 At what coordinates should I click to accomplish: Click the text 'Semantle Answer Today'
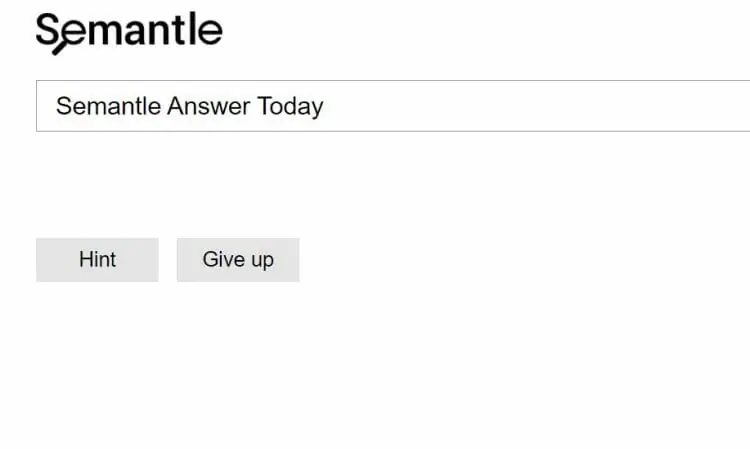[189, 106]
